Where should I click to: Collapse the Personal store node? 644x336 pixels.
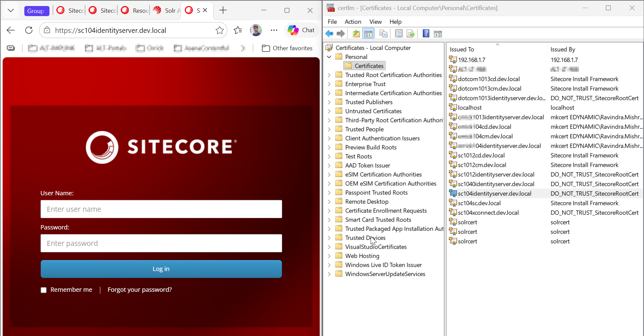pos(329,57)
